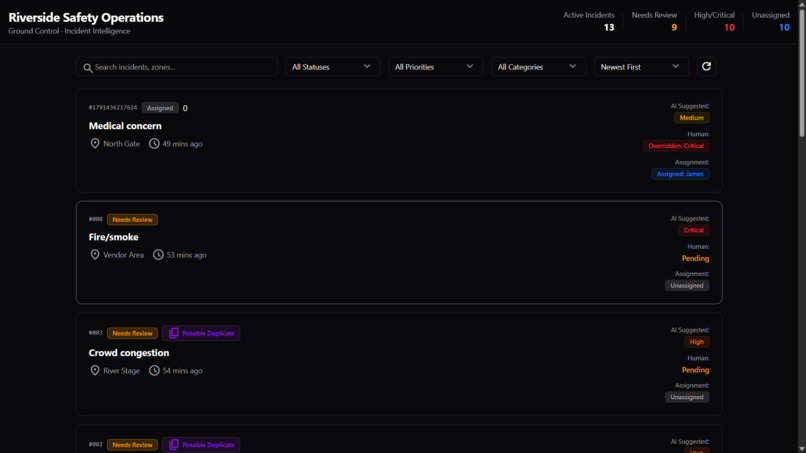Viewport: 806px width, 453px height.
Task: Click Needs Review badge on incident #008
Action: pyautogui.click(x=132, y=220)
